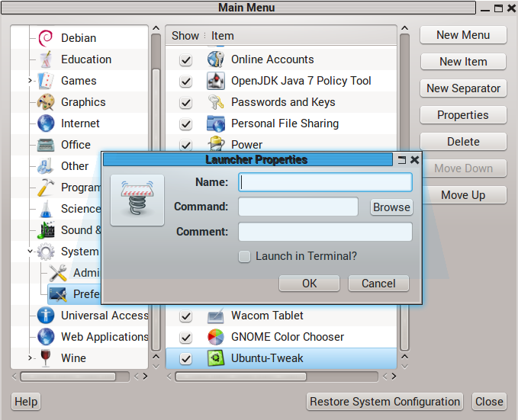
Task: Uncheck the Online Accounts show checkbox
Action: [185, 60]
